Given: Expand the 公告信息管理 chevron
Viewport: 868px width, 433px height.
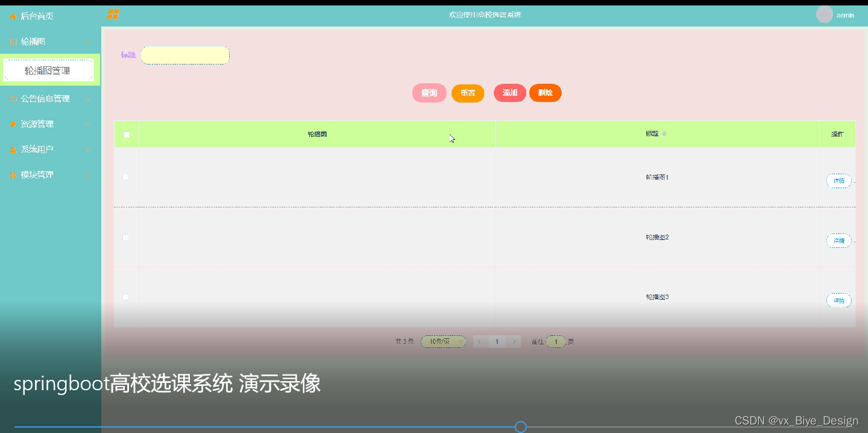Looking at the screenshot, I should tap(88, 99).
